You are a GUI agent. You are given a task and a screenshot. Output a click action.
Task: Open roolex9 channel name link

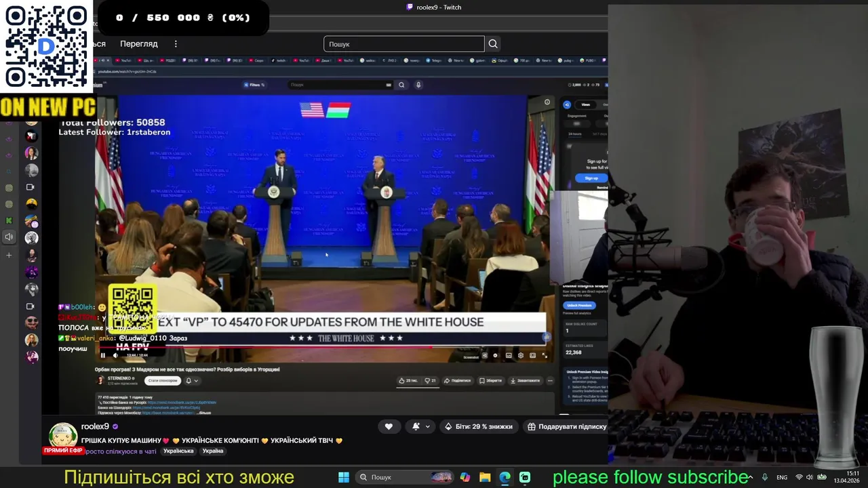pos(95,426)
